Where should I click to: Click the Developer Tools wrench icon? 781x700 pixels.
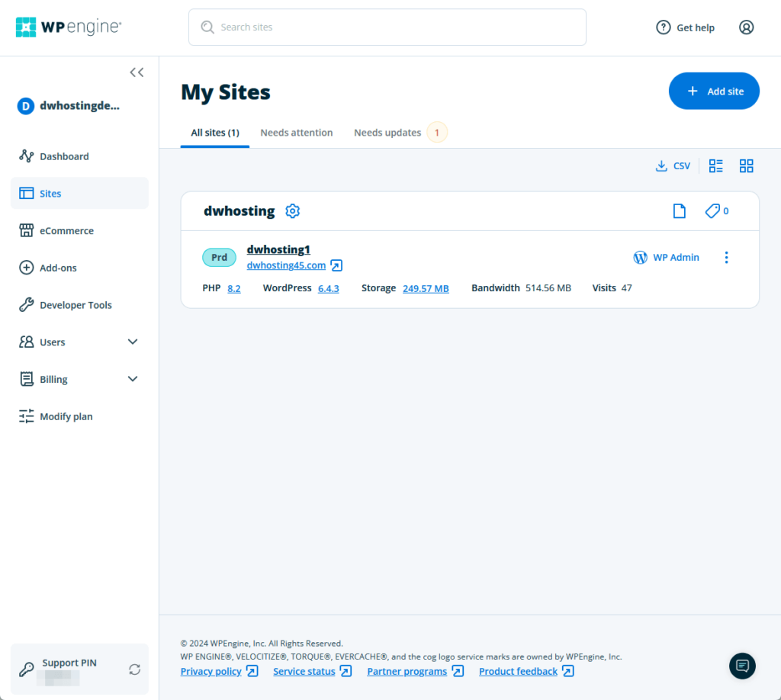click(x=27, y=305)
